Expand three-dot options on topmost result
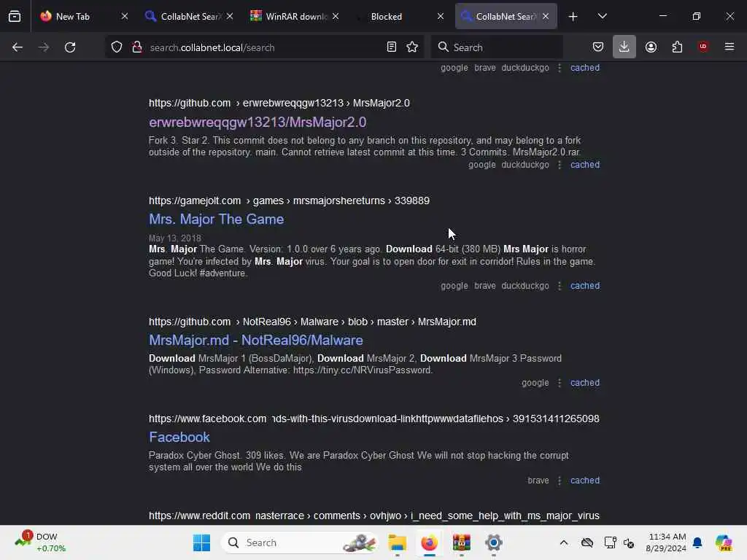Screen dimensions: 747x560 (x=560, y=68)
